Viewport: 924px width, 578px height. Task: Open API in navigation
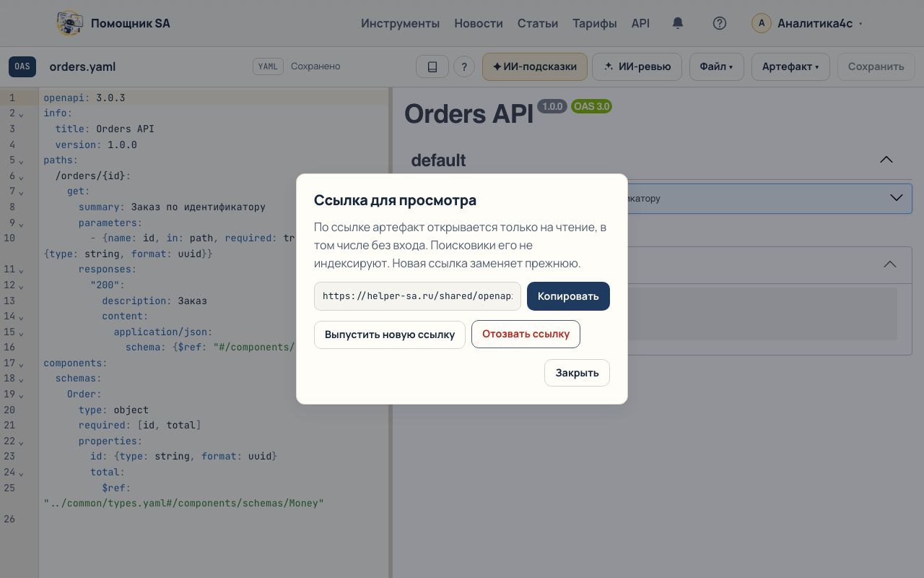click(x=640, y=23)
